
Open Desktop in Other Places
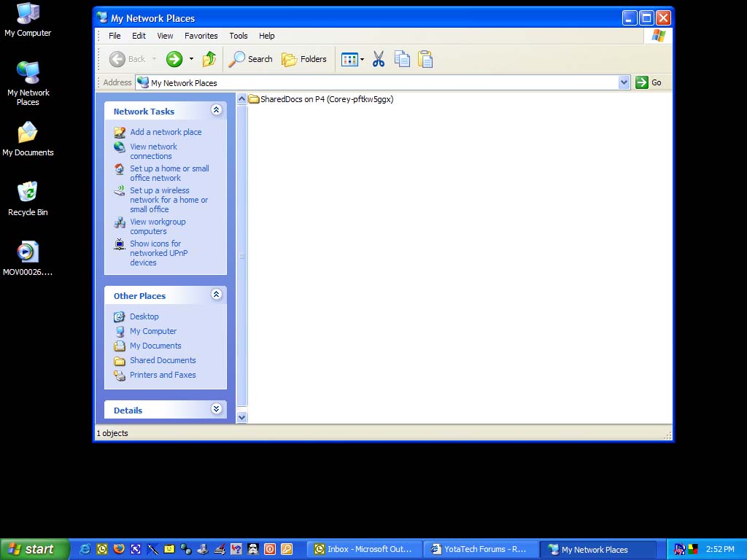click(x=144, y=316)
